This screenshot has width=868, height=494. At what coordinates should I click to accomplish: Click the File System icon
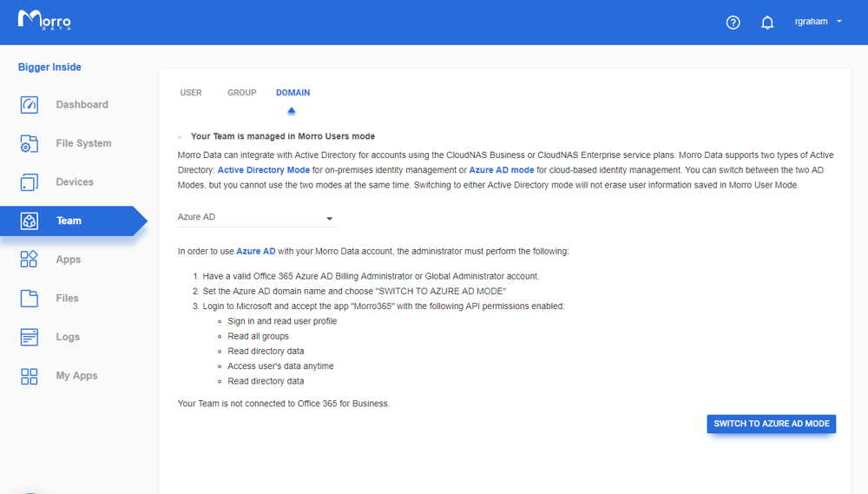tap(30, 143)
